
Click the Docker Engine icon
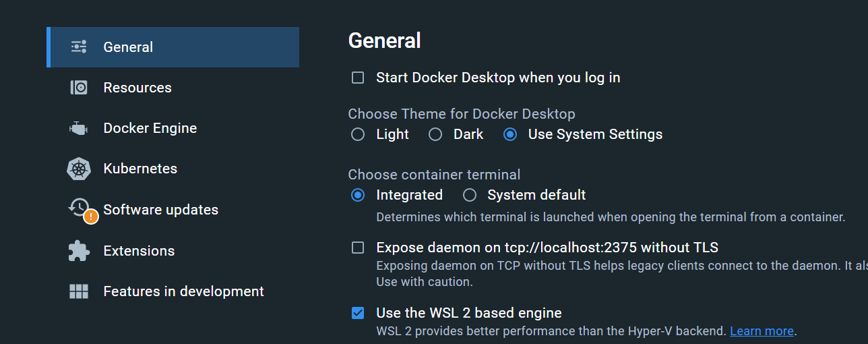79,128
